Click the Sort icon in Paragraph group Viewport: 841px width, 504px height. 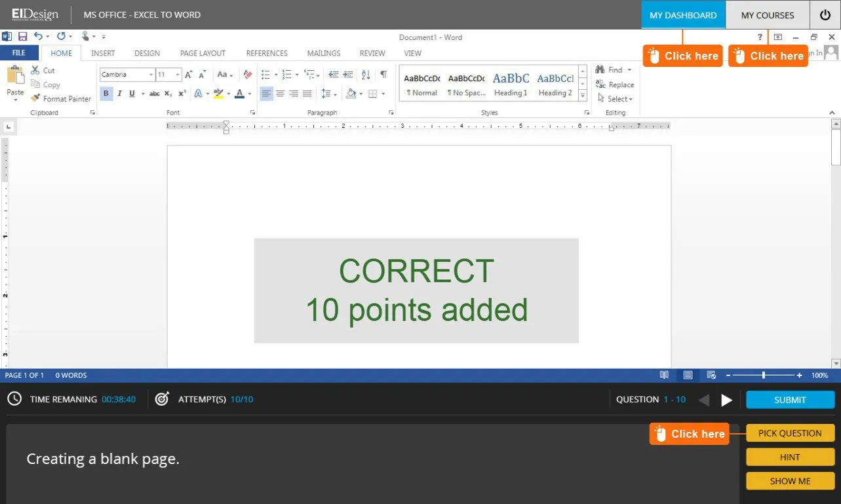coord(366,75)
